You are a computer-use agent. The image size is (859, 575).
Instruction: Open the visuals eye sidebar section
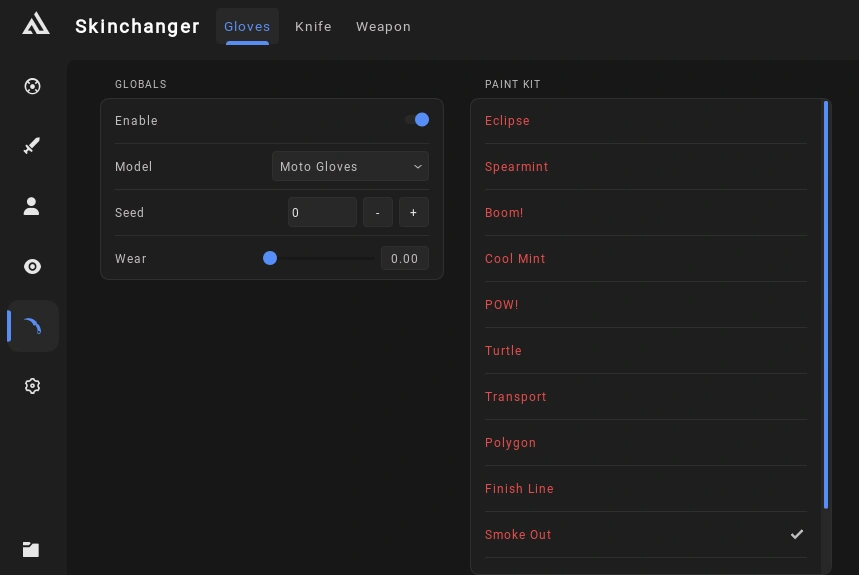[32, 266]
